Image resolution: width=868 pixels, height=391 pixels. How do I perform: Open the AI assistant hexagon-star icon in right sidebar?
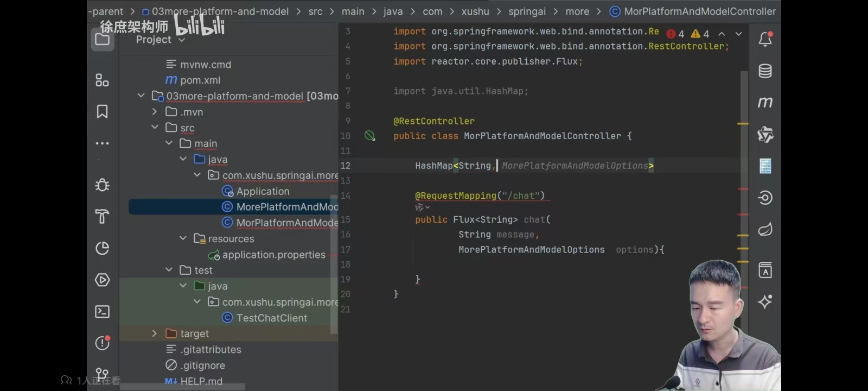click(765, 134)
